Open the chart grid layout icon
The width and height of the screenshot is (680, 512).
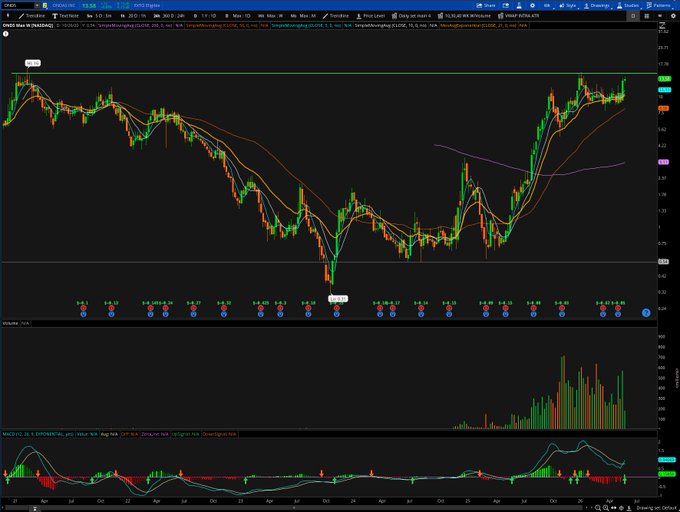click(x=646, y=16)
